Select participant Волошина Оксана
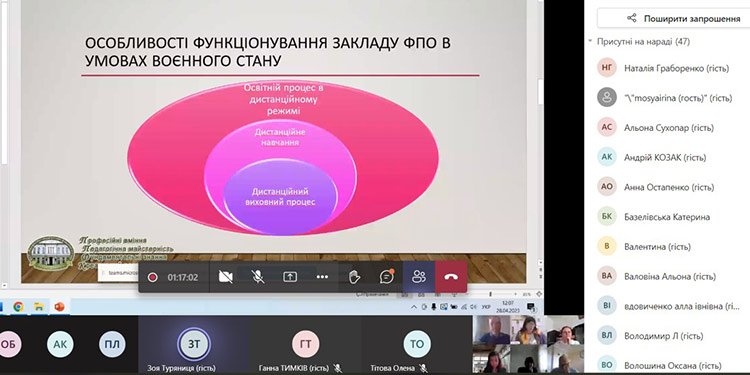Screen dimensions: 750x375 pyautogui.click(x=673, y=365)
